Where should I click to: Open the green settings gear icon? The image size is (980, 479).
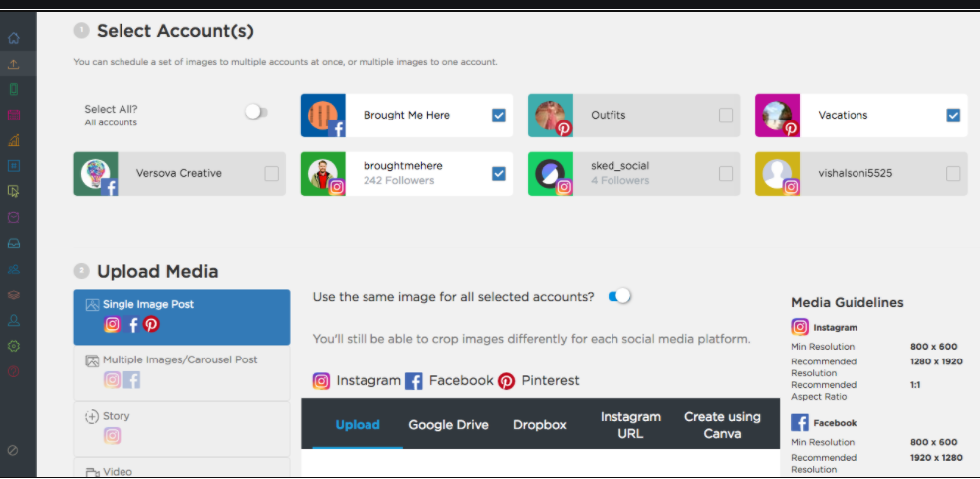coord(14,346)
